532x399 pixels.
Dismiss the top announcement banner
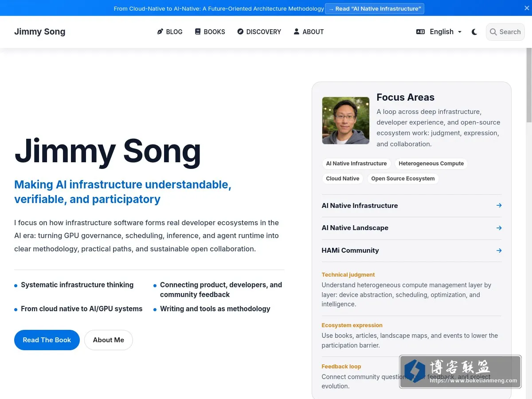527,8
